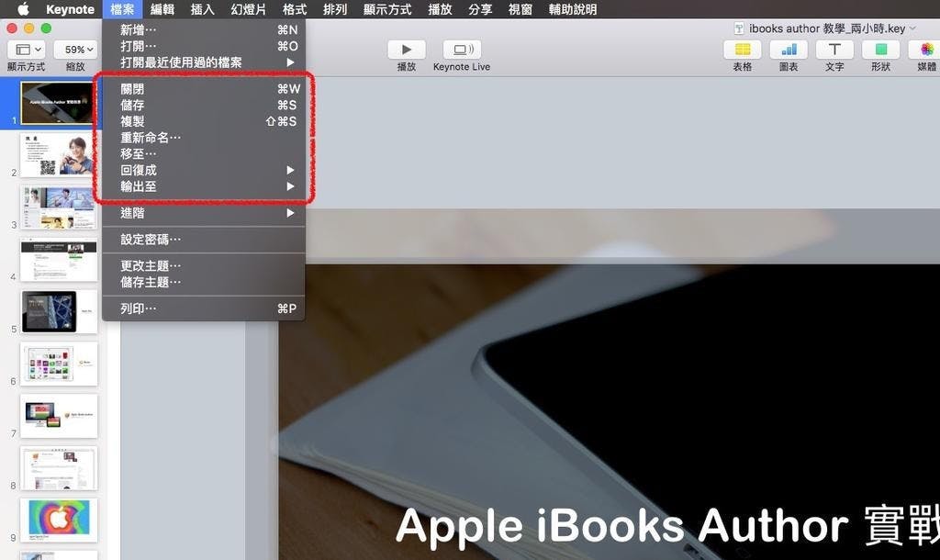This screenshot has width=940, height=560.
Task: Open the 格式 menu
Action: pos(295,9)
